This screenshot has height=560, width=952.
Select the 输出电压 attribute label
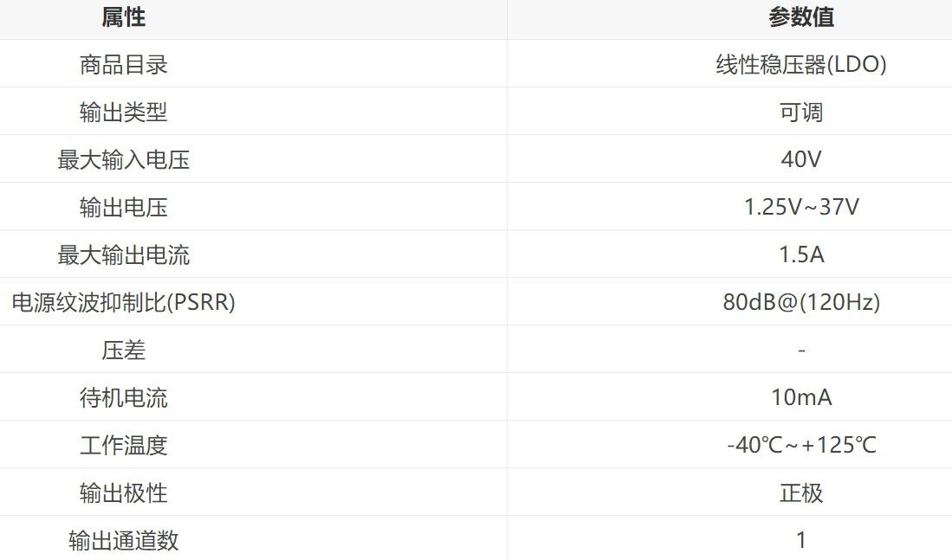pyautogui.click(x=124, y=208)
